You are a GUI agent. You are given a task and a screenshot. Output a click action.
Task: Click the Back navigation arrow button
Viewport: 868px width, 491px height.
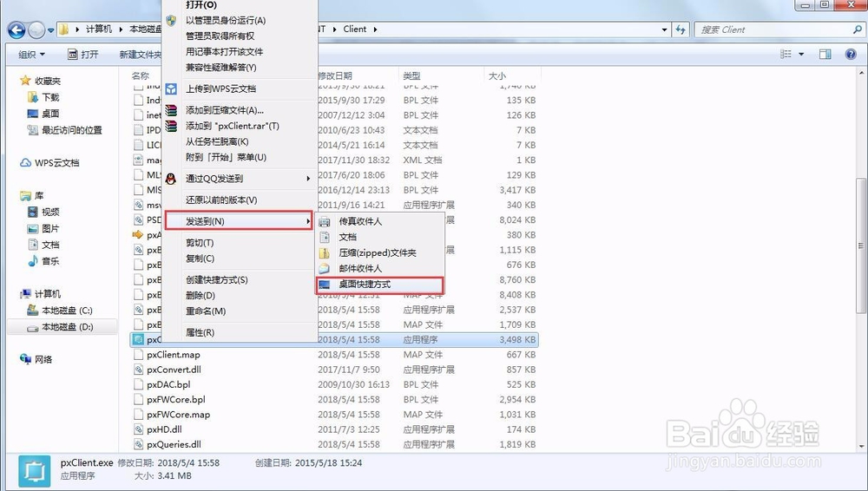tap(16, 29)
